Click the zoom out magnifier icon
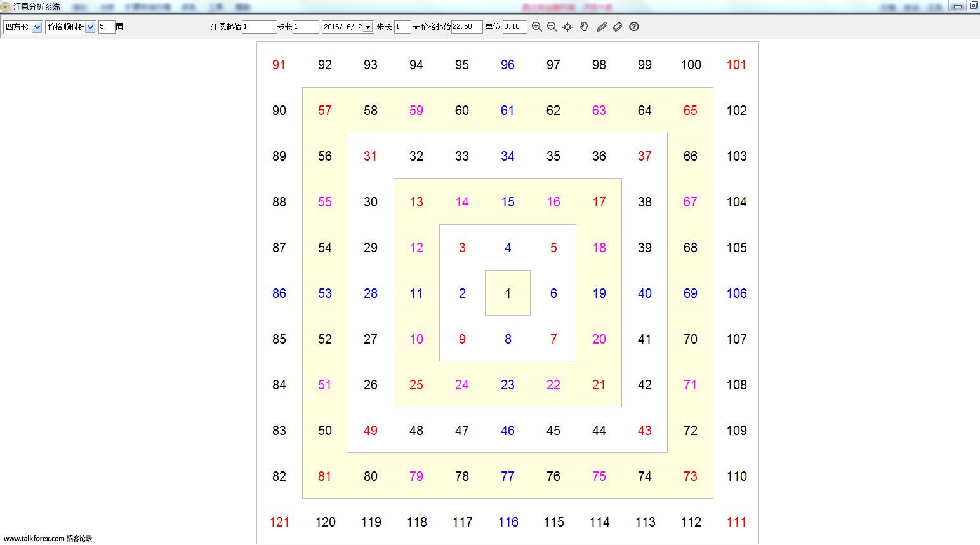Viewport: 980px width, 545px height. tap(552, 27)
